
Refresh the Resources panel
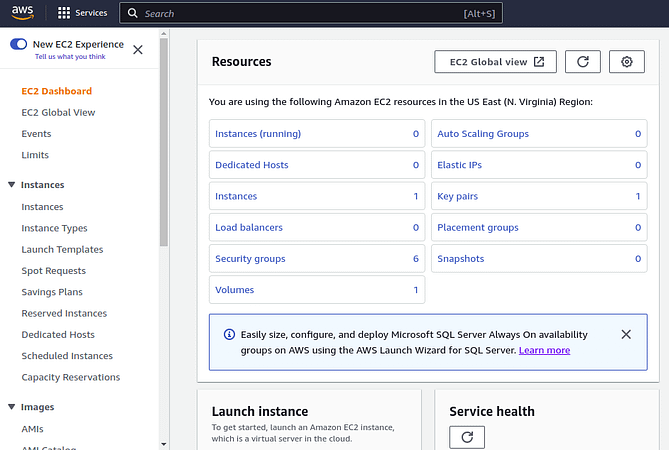[x=582, y=62]
